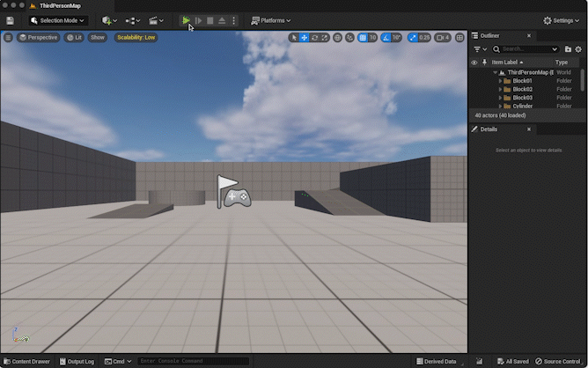Save the current level with the floppy icon
The height and width of the screenshot is (368, 588).
[10, 20]
